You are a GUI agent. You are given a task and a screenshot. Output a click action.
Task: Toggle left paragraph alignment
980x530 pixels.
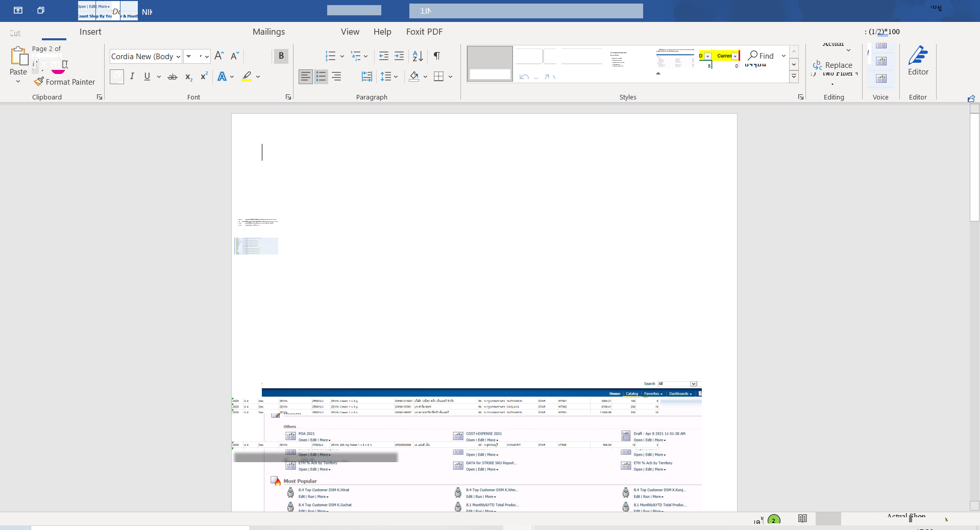pos(305,77)
